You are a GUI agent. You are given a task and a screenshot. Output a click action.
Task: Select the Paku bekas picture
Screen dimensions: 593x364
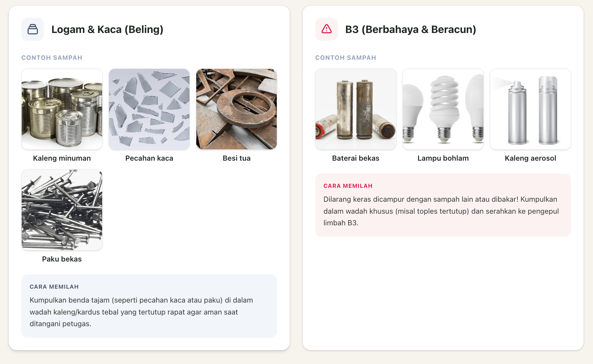tap(62, 210)
